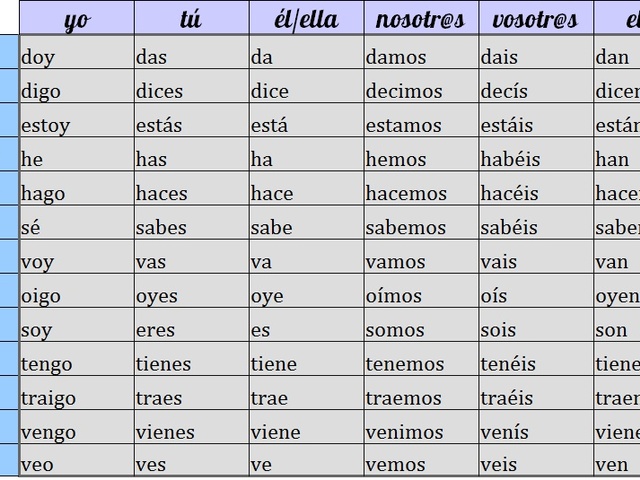Click the cell reading 'venimos'
The height and width of the screenshot is (480, 640).
422,427
